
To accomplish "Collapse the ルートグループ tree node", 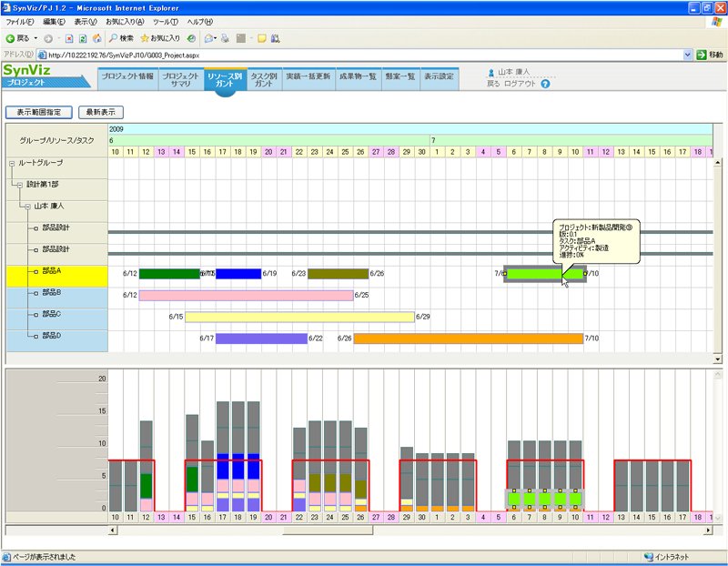I will coord(12,164).
